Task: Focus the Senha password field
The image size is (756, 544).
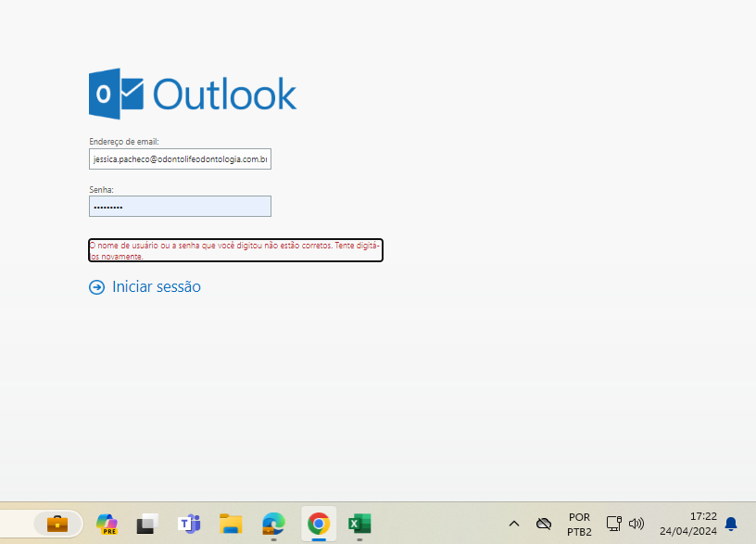Action: 180,207
